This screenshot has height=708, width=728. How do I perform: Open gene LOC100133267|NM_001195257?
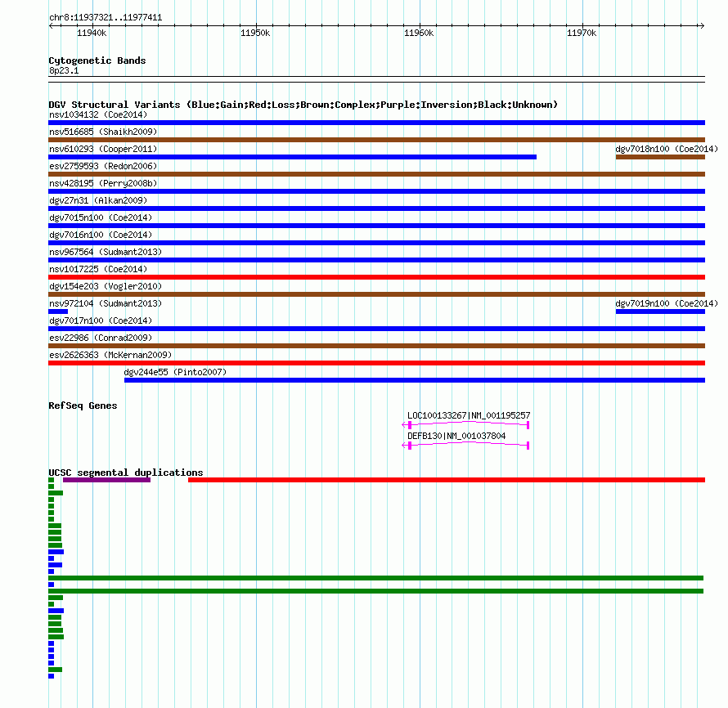pos(469,415)
